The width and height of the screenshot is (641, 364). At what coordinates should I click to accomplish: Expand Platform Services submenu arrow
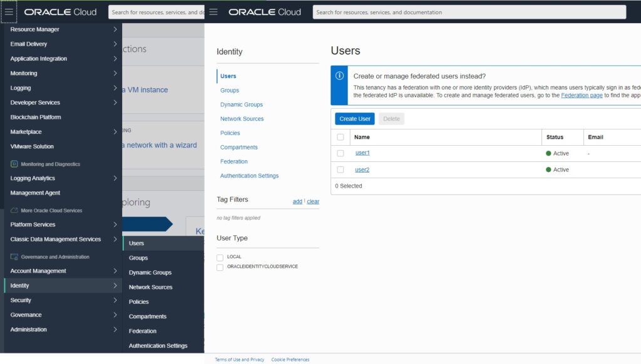click(x=115, y=225)
